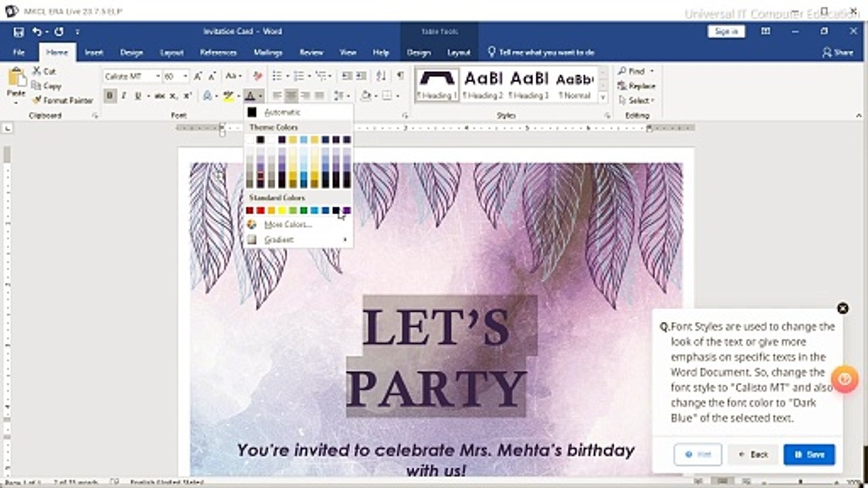This screenshot has width=868, height=488.
Task: Switch to the Mailings ribbon tab
Action: coord(268,52)
